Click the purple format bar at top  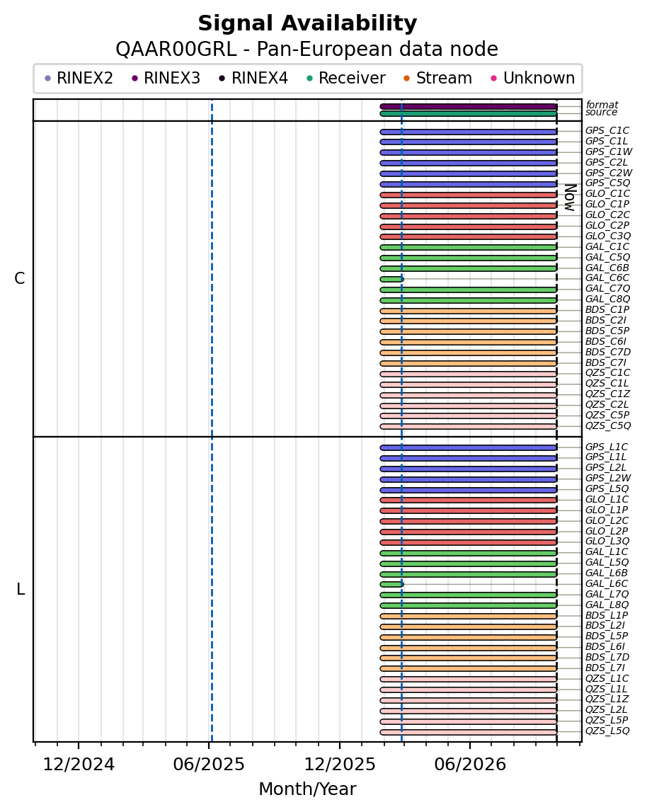pyautogui.click(x=469, y=107)
